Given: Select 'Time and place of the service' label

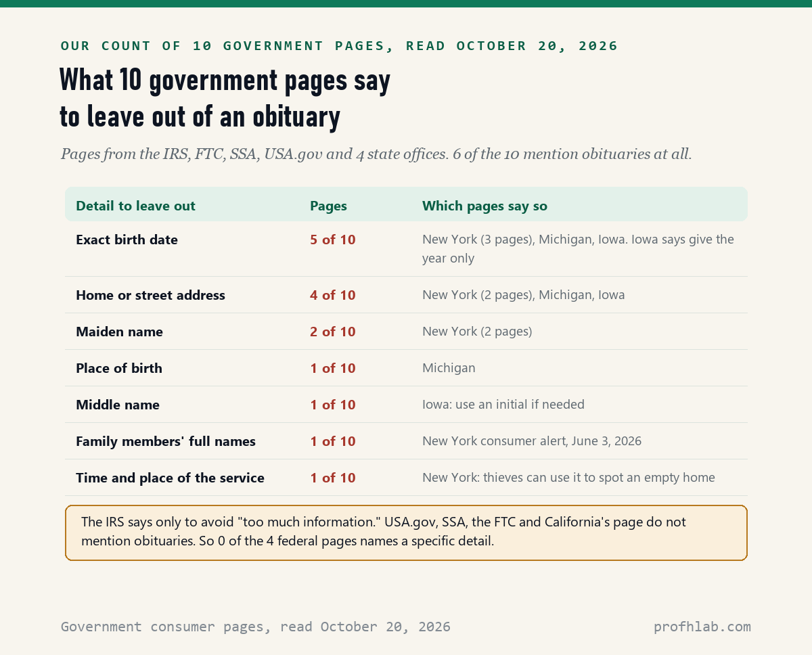Looking at the screenshot, I should 170,478.
